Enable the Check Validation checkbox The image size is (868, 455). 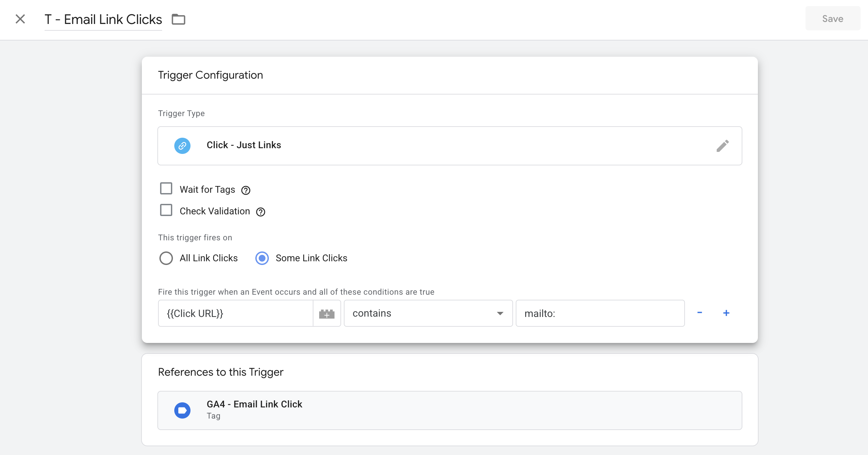point(166,210)
